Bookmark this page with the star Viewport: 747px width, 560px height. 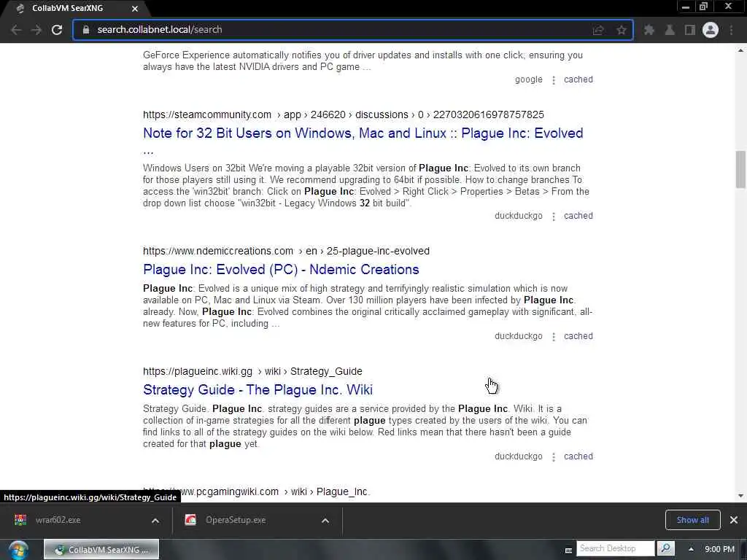[622, 30]
